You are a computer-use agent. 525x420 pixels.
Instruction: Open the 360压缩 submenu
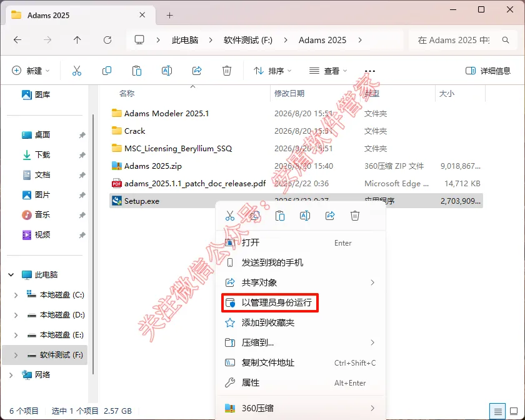click(x=300, y=408)
